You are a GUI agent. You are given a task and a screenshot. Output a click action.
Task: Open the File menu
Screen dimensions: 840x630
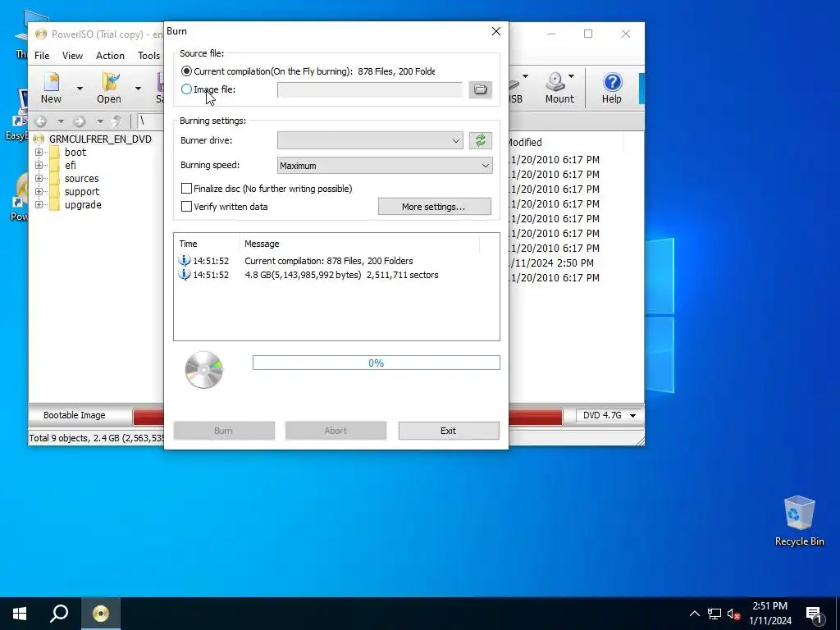pos(42,56)
